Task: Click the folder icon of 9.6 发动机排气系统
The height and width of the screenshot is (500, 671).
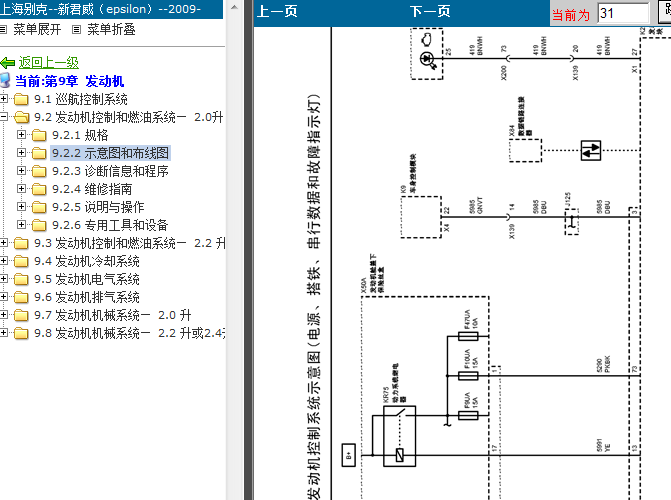Action: click(21, 298)
